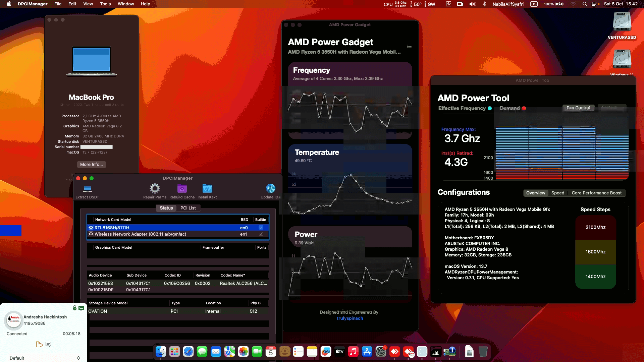Click the Update IDs globe icon
Viewport: 644px width, 362px height.
(x=270, y=188)
